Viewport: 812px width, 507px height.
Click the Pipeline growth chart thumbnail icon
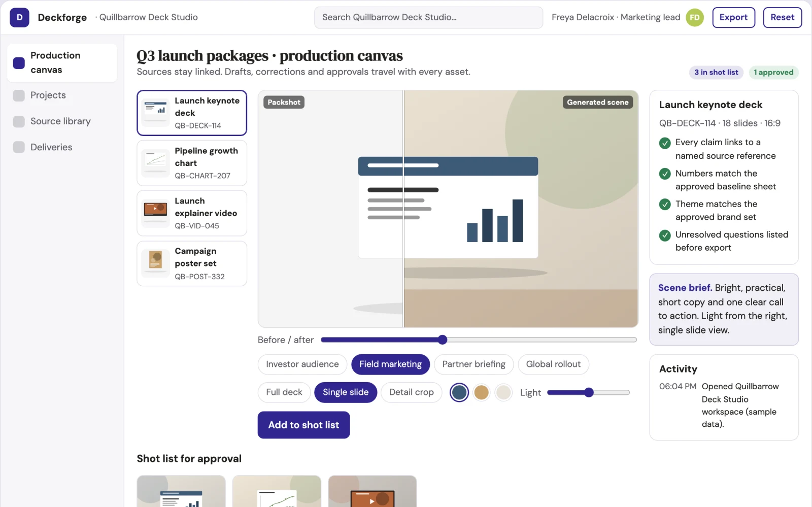tap(155, 163)
